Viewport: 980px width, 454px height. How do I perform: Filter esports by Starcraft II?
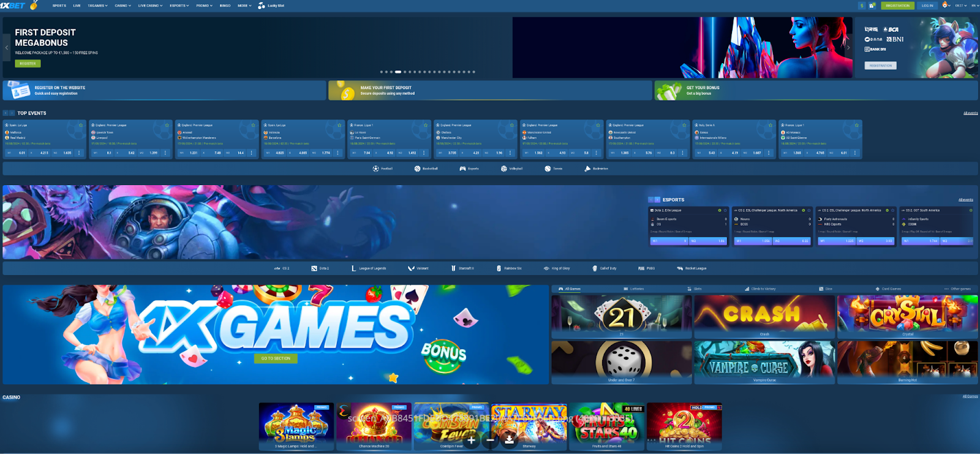click(x=462, y=268)
